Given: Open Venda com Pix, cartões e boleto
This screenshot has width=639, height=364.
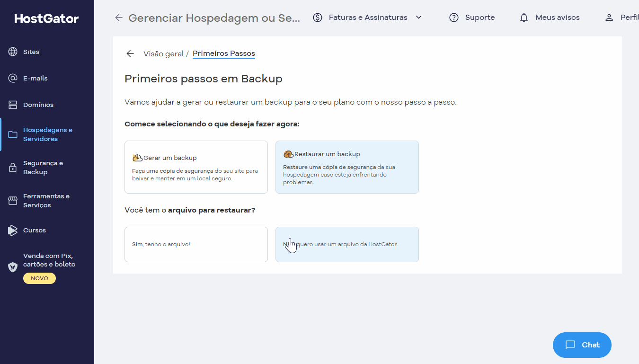Looking at the screenshot, I should [x=49, y=260].
